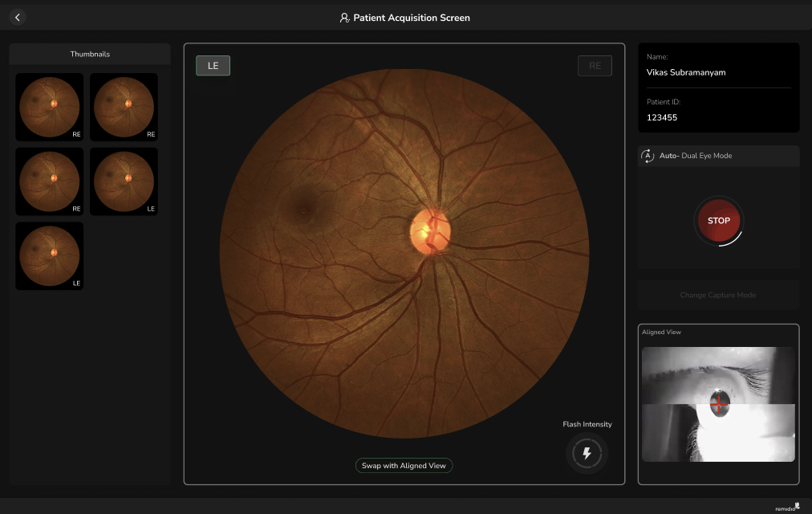This screenshot has height=514, width=812.
Task: Select the bottom LE thumbnail
Action: (x=49, y=255)
